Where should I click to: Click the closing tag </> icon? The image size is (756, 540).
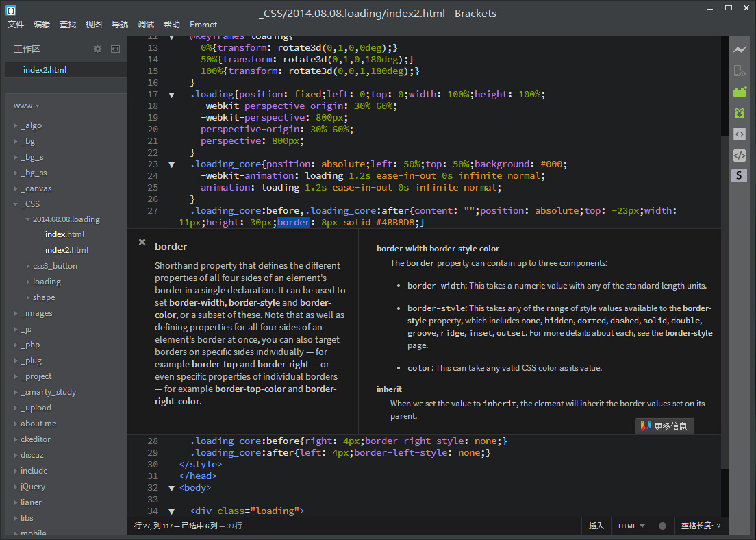coord(739,155)
